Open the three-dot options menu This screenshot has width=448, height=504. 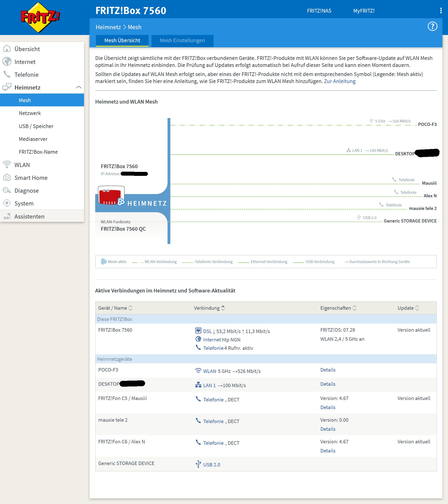(441, 10)
